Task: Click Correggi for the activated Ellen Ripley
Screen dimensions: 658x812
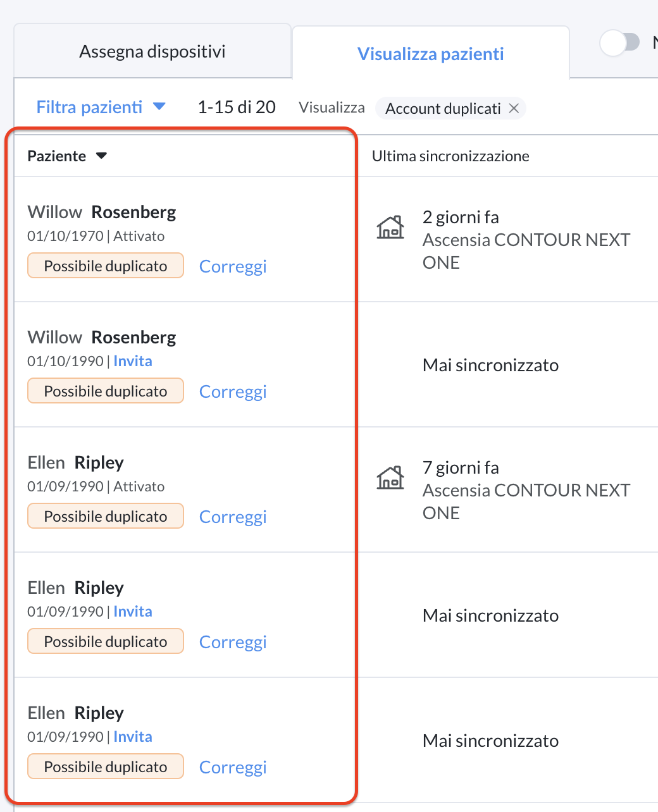Action: click(x=233, y=517)
